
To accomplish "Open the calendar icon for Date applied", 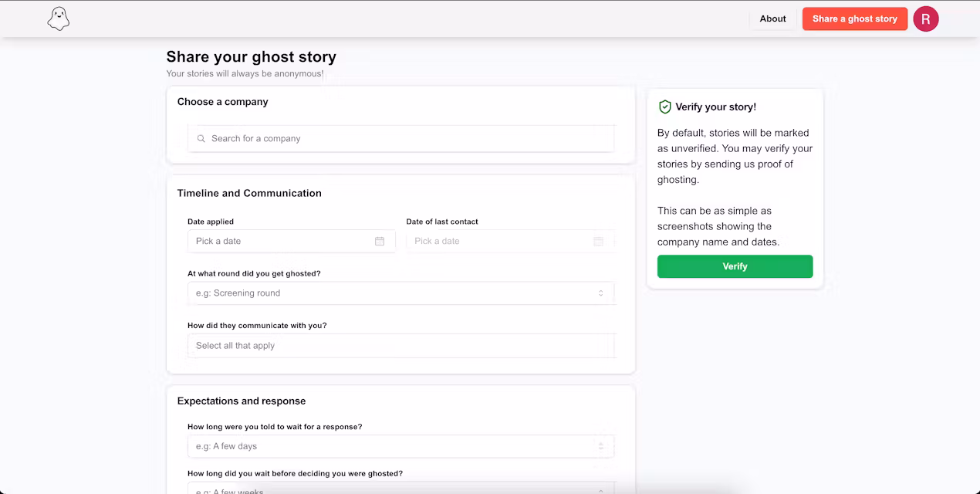I will pos(380,241).
